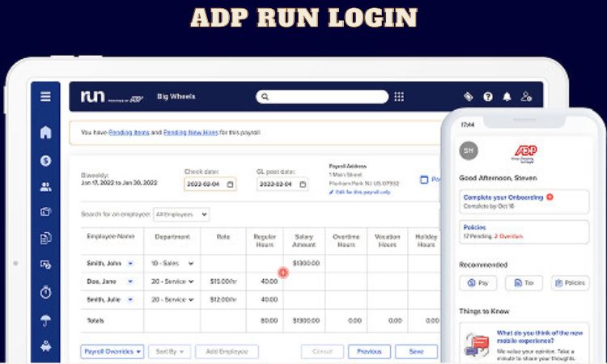Open Payroll Overrides dropdown button
The image size is (607, 364).
tap(112, 352)
